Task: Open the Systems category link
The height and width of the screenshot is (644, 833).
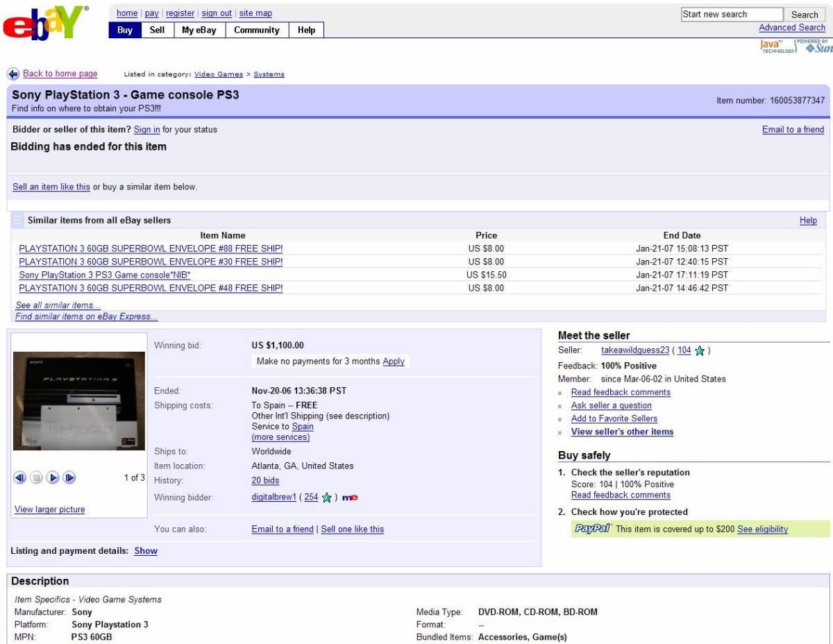Action: 269,74
